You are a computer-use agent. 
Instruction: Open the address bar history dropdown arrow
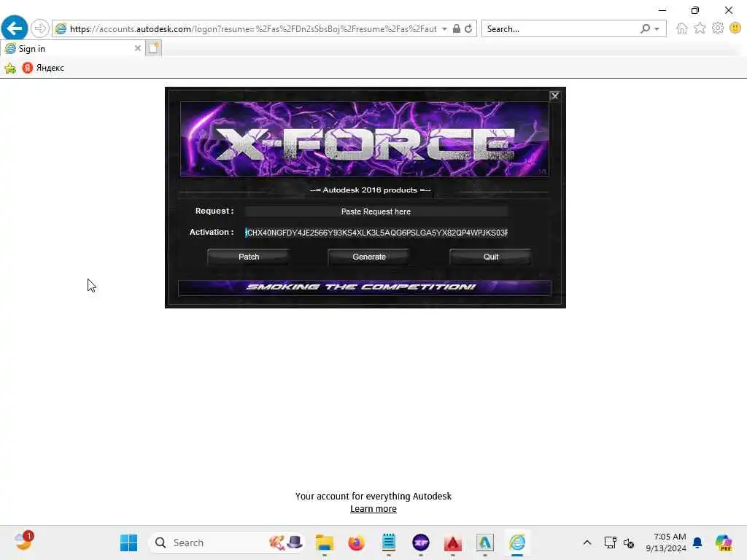[x=444, y=29]
